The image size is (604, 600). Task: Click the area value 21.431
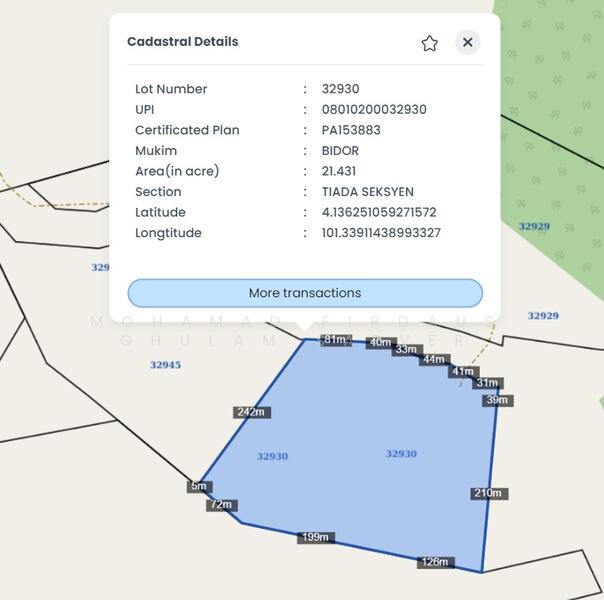339,171
